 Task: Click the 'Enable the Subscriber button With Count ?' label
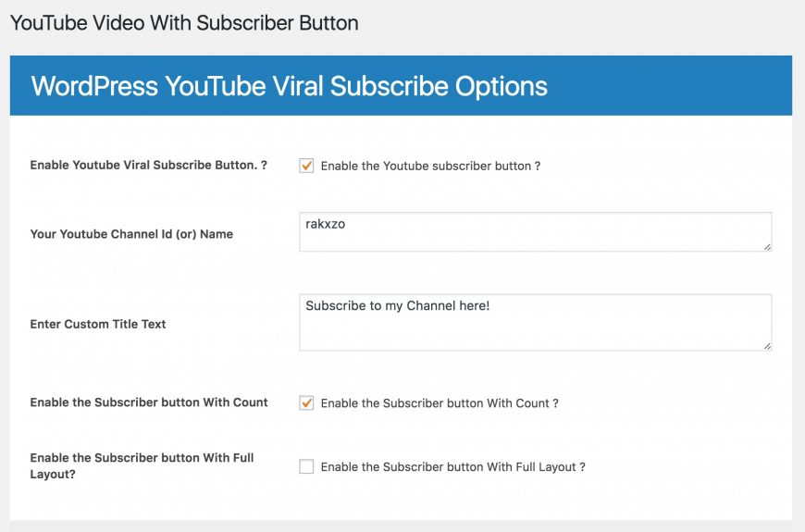(440, 403)
